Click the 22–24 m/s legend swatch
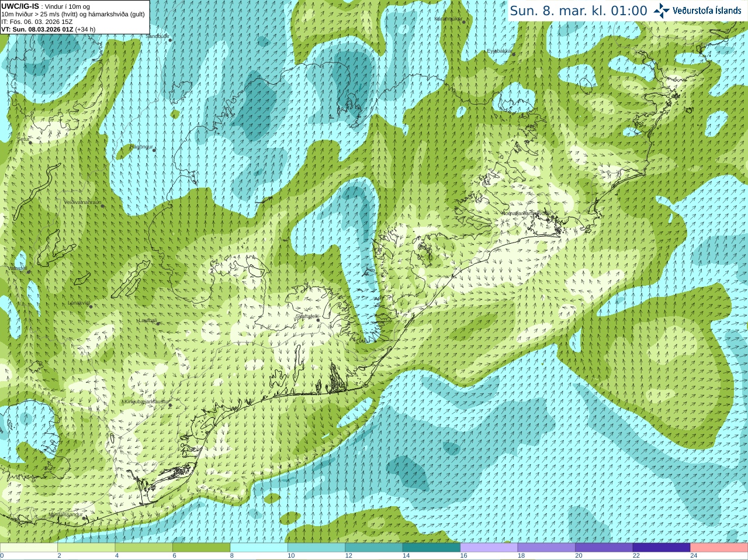The width and height of the screenshot is (748, 560). point(662,548)
